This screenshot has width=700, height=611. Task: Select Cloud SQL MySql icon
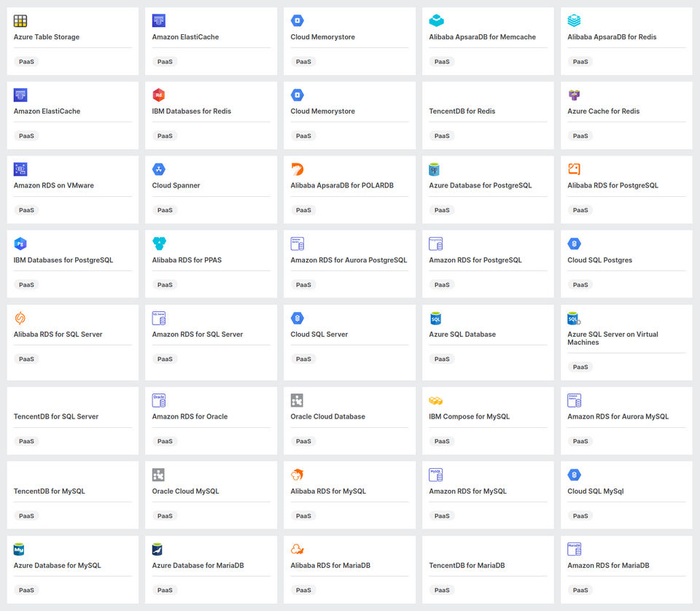574,475
